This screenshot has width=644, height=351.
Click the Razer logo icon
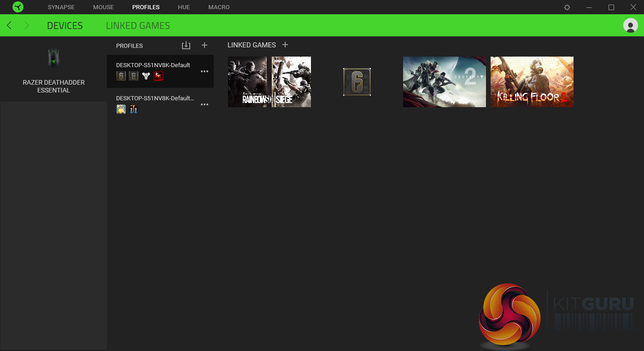(x=18, y=7)
